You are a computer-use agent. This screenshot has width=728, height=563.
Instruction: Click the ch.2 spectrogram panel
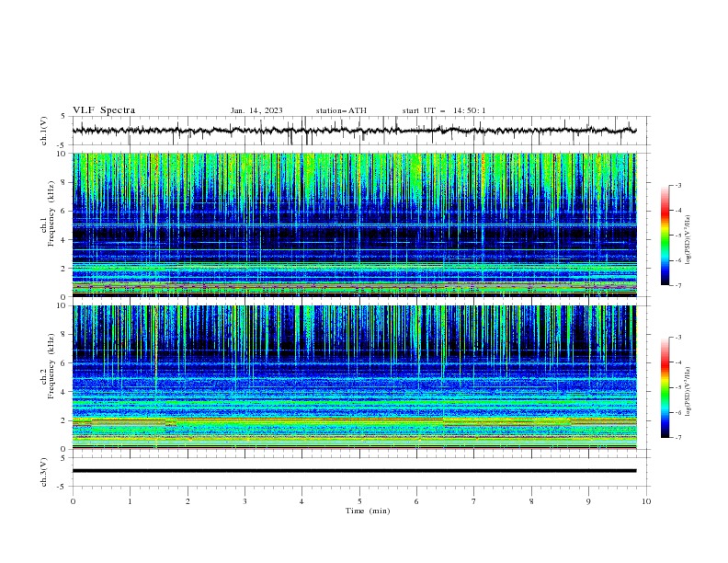[355, 377]
